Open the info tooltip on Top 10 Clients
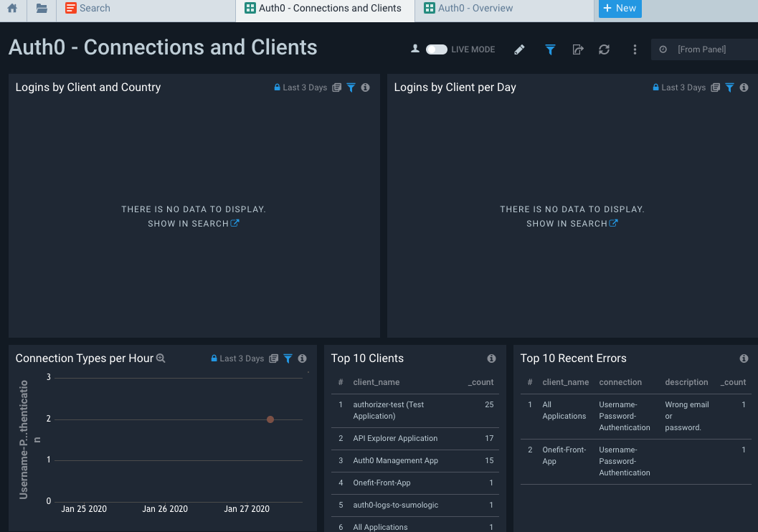758x532 pixels. (491, 358)
